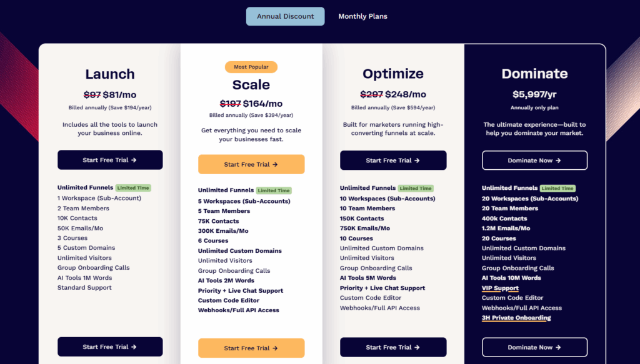Click Limited Time badge in Dominate plan

(557, 189)
